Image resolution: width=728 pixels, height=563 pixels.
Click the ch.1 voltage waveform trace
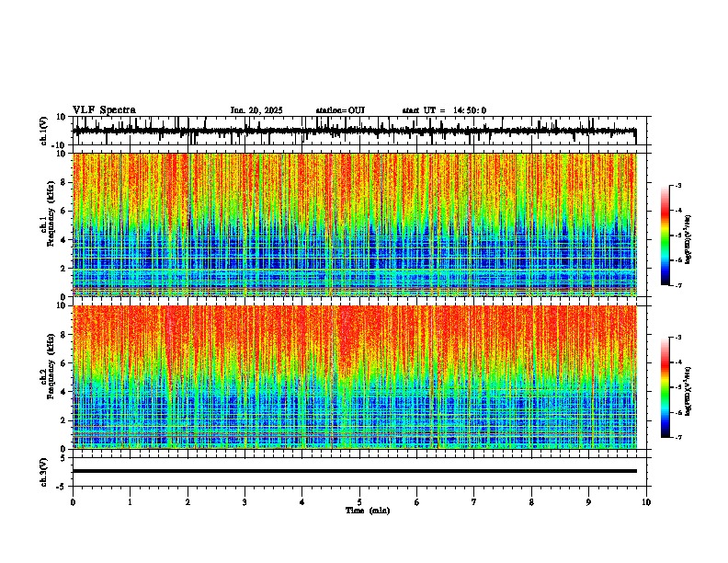tap(354, 131)
